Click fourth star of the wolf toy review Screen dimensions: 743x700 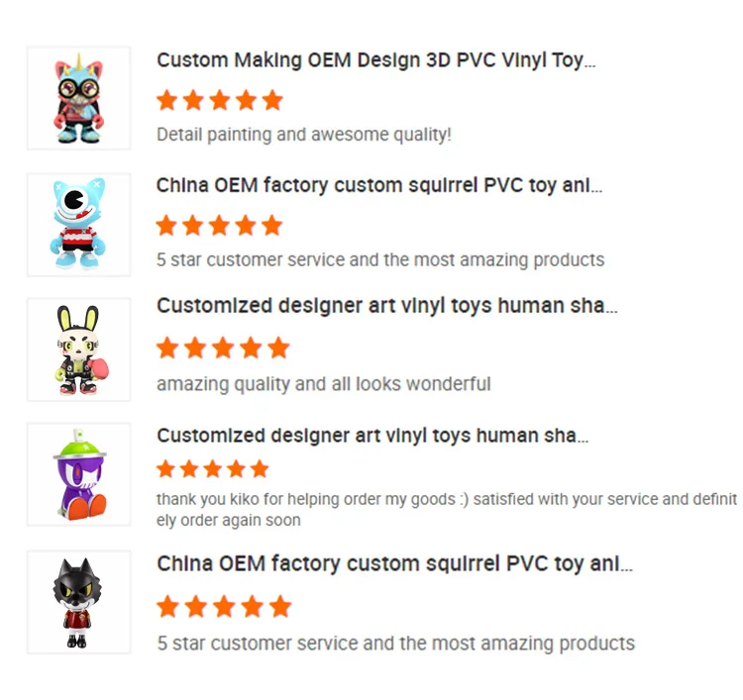[x=253, y=607]
